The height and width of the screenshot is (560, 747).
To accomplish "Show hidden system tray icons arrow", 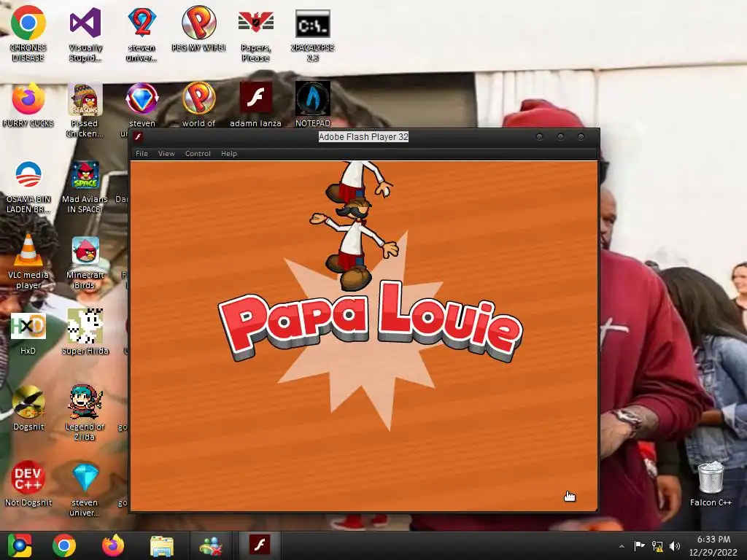I will (x=622, y=546).
